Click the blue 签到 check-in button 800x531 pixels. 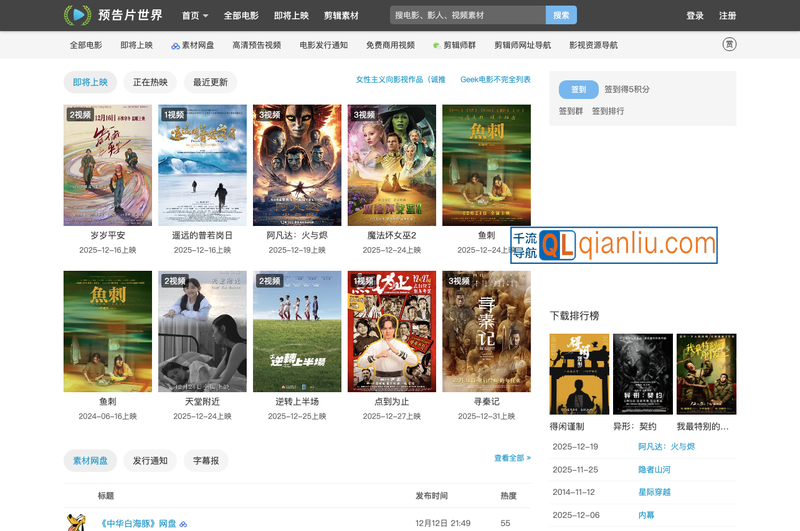tap(578, 89)
